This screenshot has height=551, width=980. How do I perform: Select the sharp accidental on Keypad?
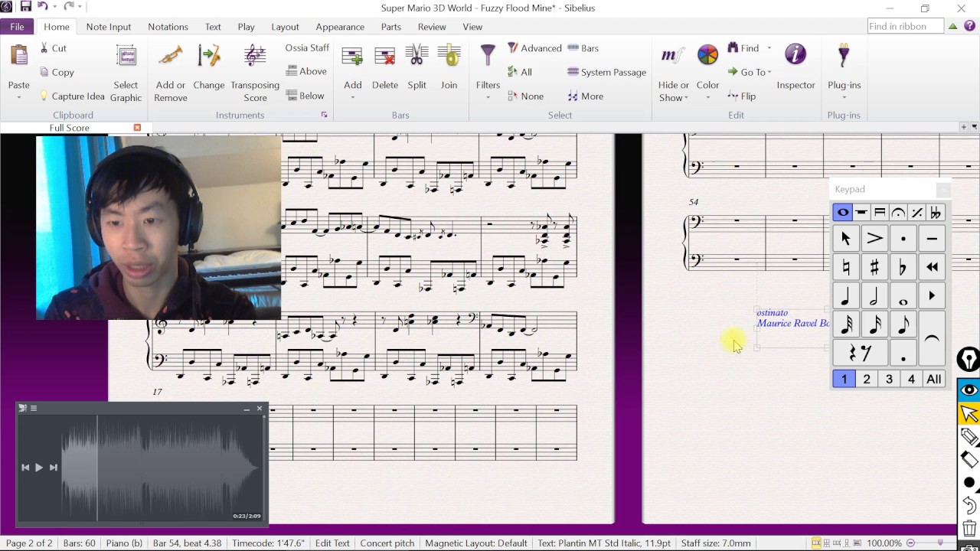click(874, 267)
